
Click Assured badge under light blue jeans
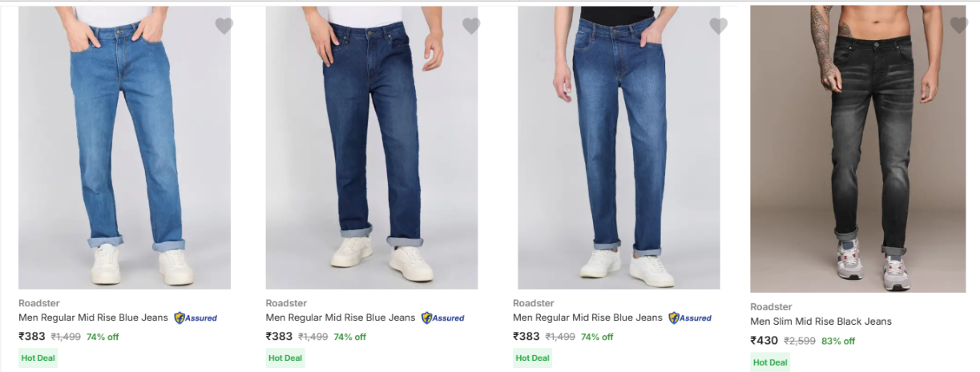point(196,318)
